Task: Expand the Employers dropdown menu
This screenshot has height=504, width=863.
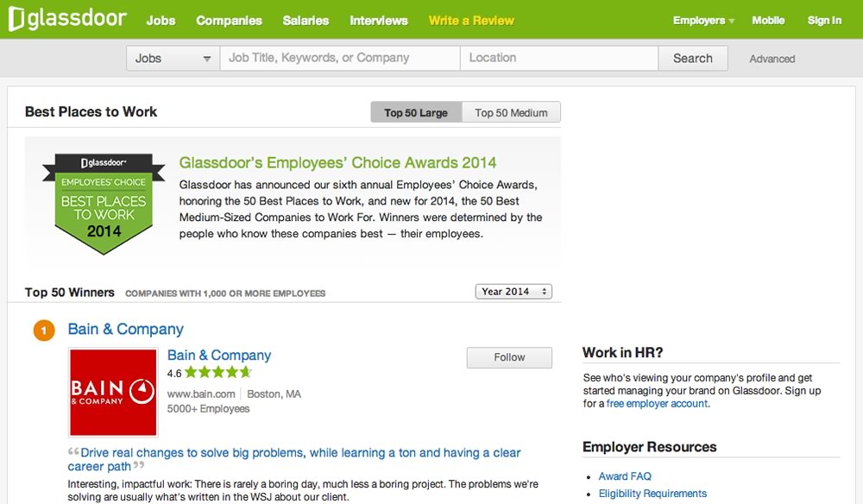Action: 703,21
